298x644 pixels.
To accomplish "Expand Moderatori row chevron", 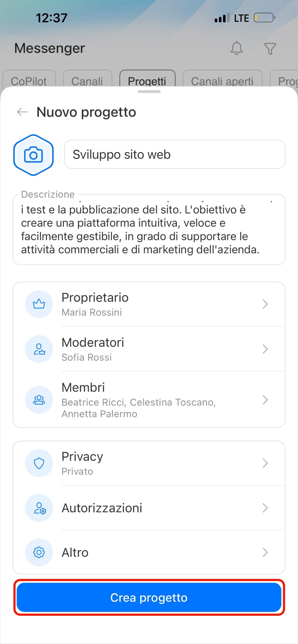I will [265, 349].
